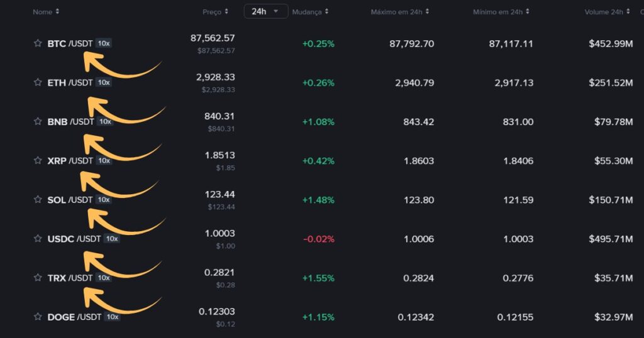Favorite the TRX/USDT pair
Image resolution: width=644 pixels, height=338 pixels.
click(x=38, y=278)
